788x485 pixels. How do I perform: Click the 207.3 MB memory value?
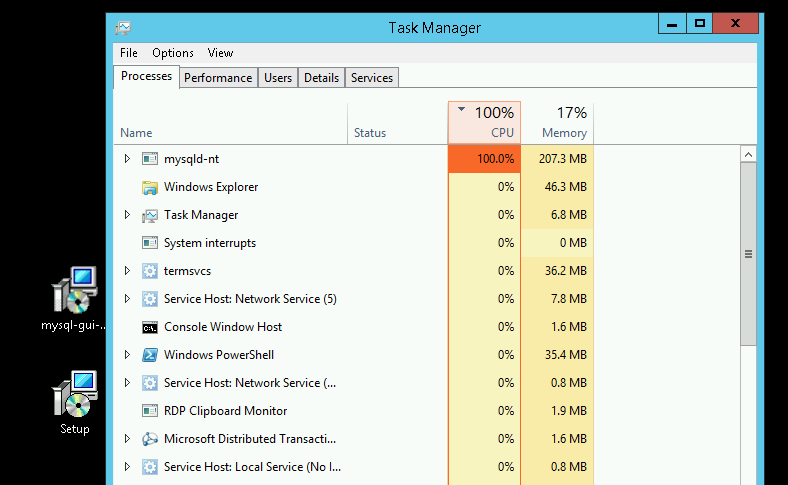[562, 159]
